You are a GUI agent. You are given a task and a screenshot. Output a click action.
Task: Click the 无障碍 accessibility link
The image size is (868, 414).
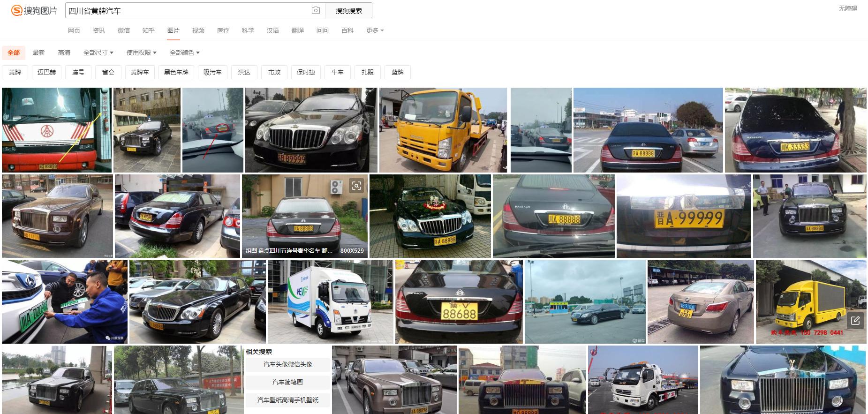(x=847, y=8)
